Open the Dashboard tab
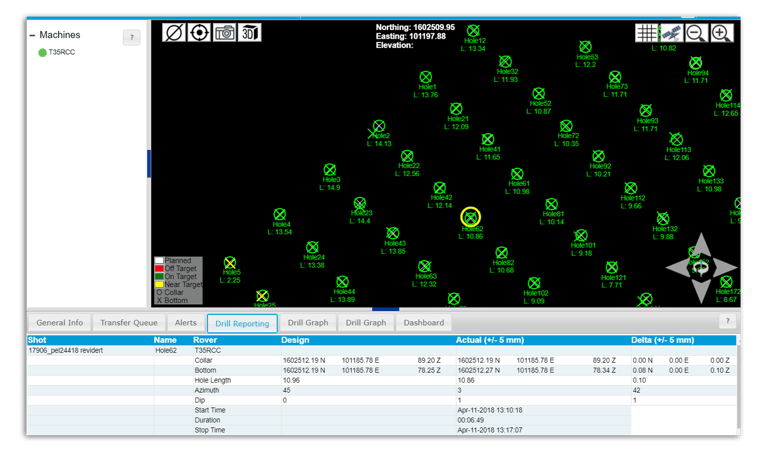Image resolution: width=768 pixels, height=452 pixels. [x=424, y=323]
